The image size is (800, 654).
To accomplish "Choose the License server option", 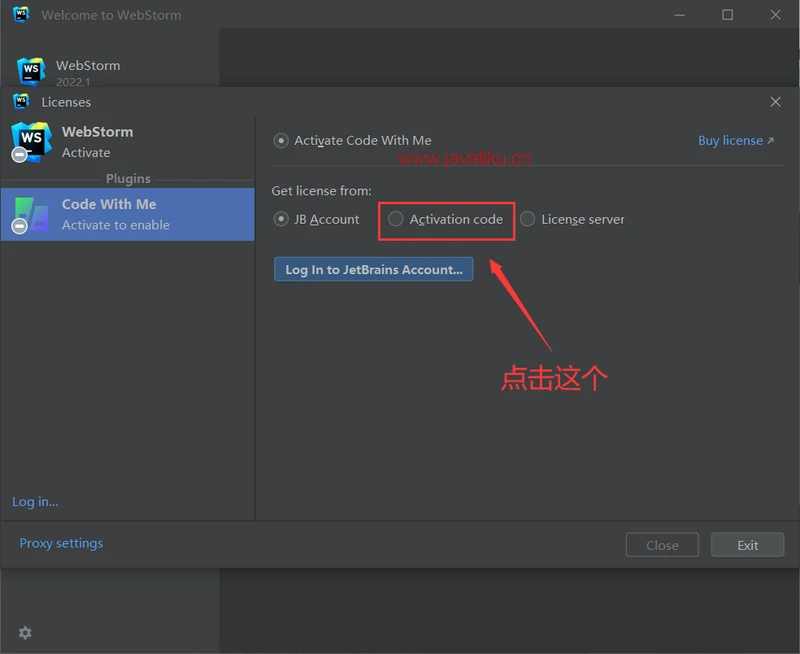I will 528,219.
